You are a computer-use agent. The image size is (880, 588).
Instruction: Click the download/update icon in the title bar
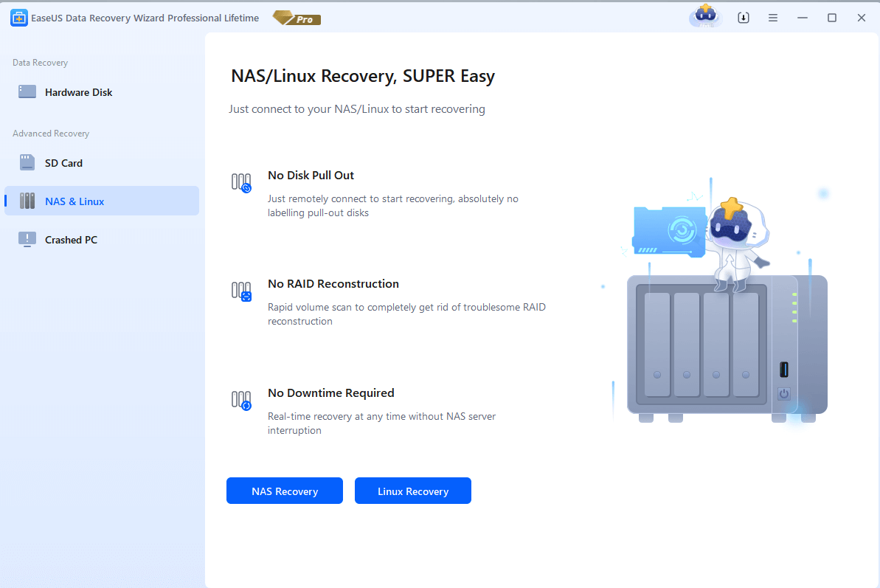743,17
